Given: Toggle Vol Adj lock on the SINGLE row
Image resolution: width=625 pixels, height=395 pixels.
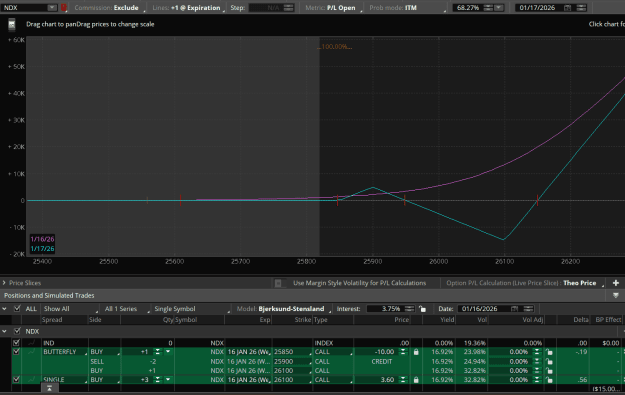Looking at the screenshot, I should (x=549, y=379).
